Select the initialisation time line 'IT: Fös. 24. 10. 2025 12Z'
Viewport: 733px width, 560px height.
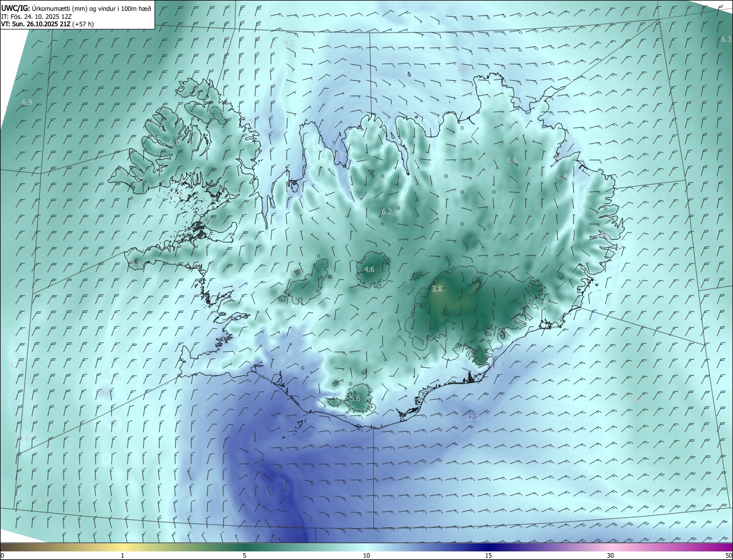coord(36,17)
